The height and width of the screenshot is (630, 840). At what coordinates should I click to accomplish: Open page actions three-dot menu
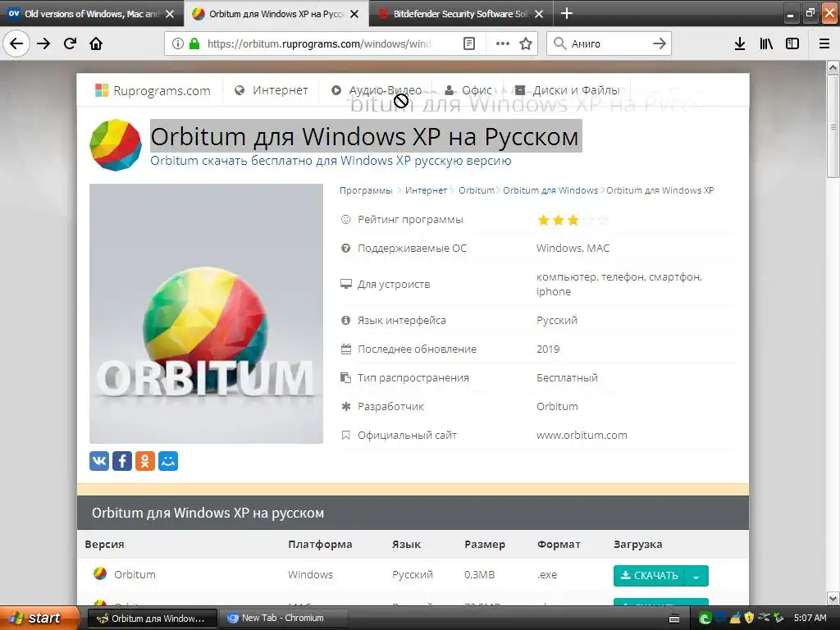503,43
